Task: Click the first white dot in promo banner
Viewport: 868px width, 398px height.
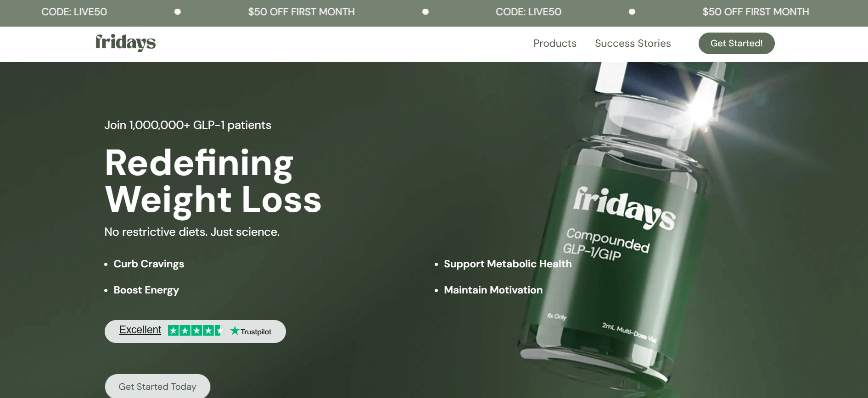Action: 178,12
